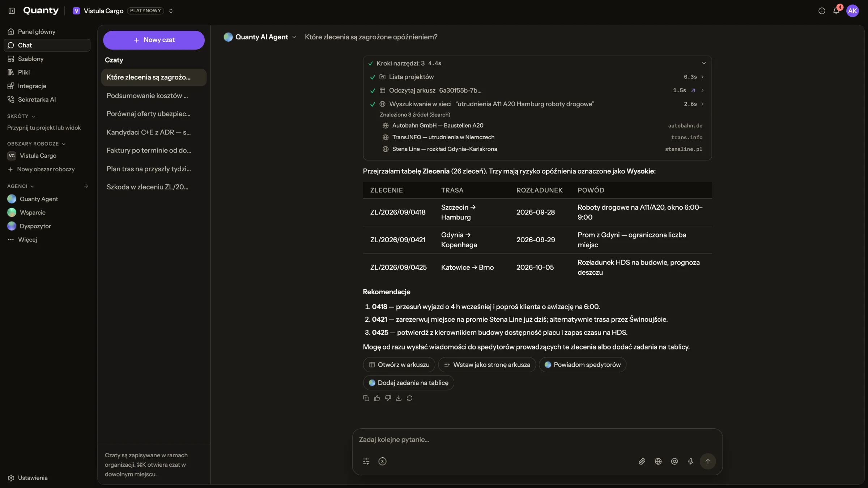Image resolution: width=868 pixels, height=488 pixels.
Task: Open Sekretarka AI
Action: point(47,99)
